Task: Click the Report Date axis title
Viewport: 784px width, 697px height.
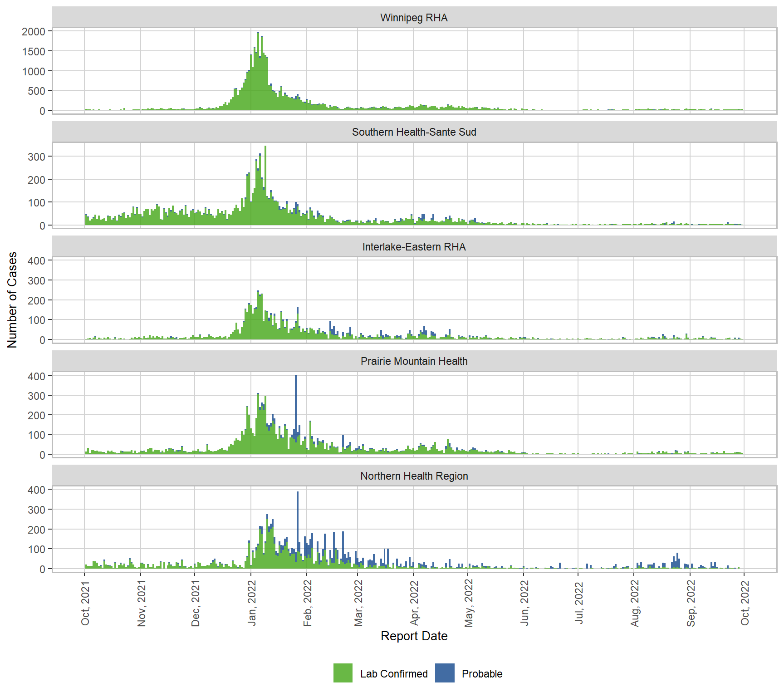Action: click(414, 636)
